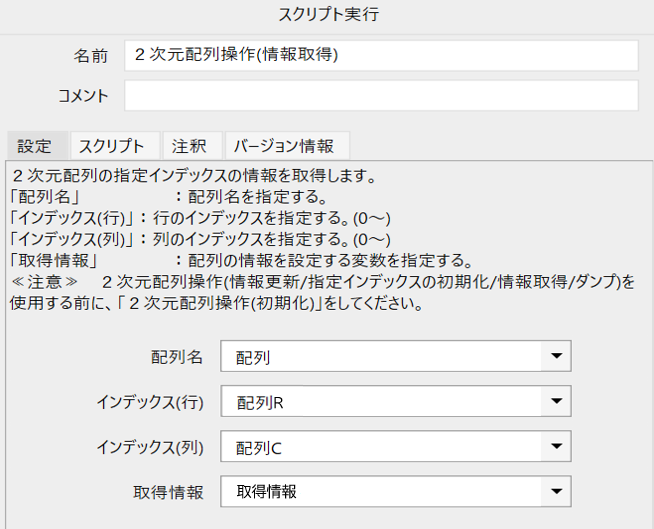Image resolution: width=654 pixels, height=529 pixels.
Task: Expand the インデックス(行) dropdown arrow
Action: point(556,401)
